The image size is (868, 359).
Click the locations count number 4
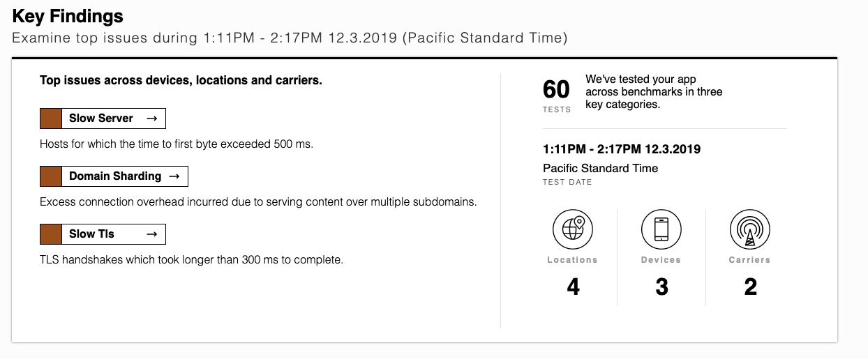point(574,287)
